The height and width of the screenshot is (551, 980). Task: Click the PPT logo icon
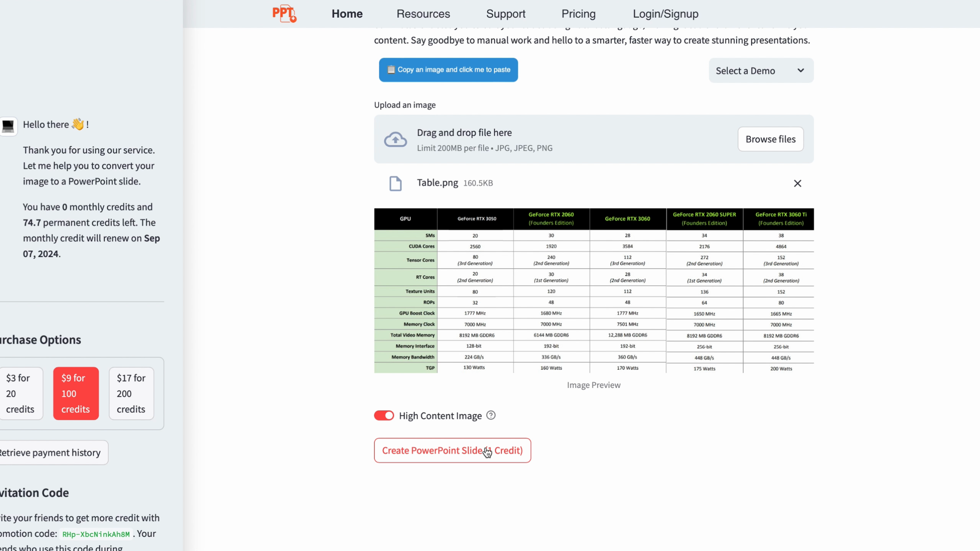click(x=284, y=14)
